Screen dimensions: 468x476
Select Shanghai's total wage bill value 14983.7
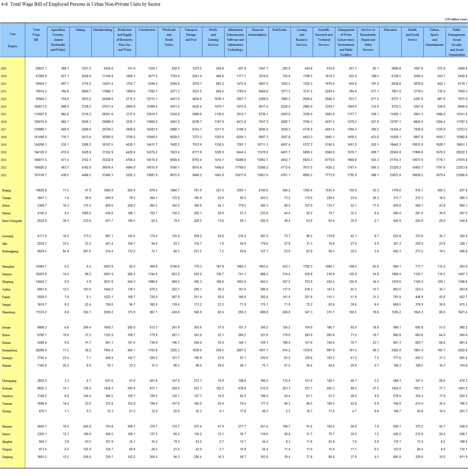point(41,267)
